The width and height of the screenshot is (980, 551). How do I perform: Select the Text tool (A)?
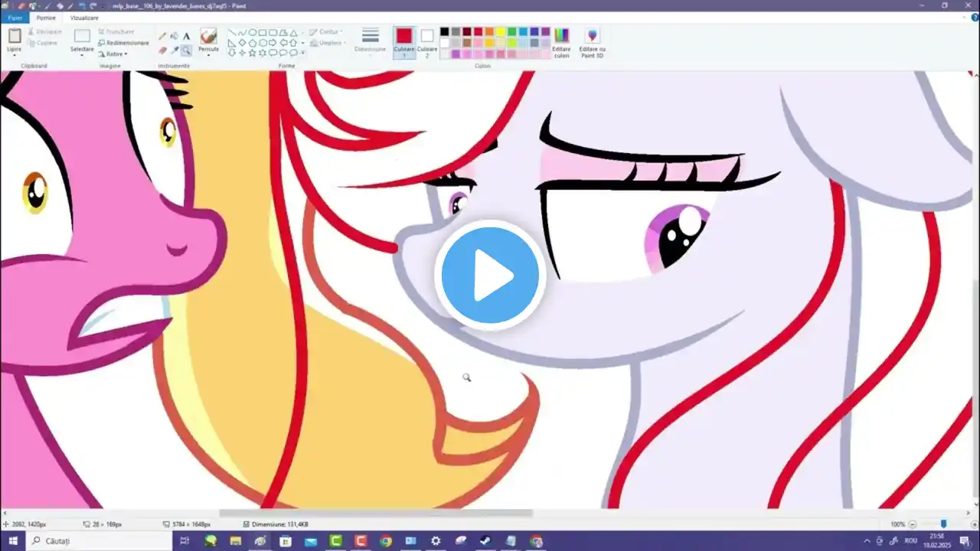[x=186, y=36]
